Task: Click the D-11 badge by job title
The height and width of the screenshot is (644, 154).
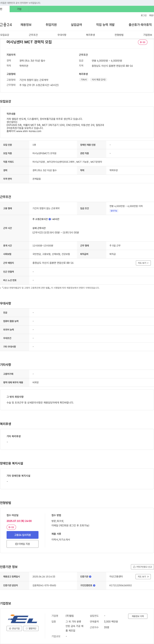Action: (142, 42)
